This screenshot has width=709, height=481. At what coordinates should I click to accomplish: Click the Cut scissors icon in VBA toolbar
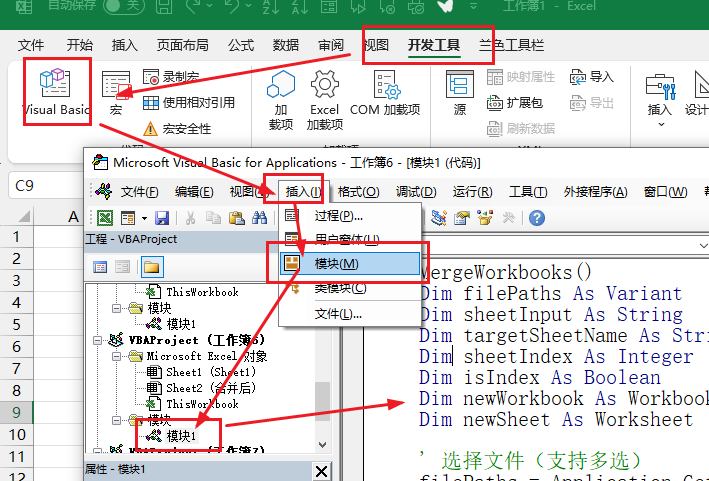[x=190, y=218]
